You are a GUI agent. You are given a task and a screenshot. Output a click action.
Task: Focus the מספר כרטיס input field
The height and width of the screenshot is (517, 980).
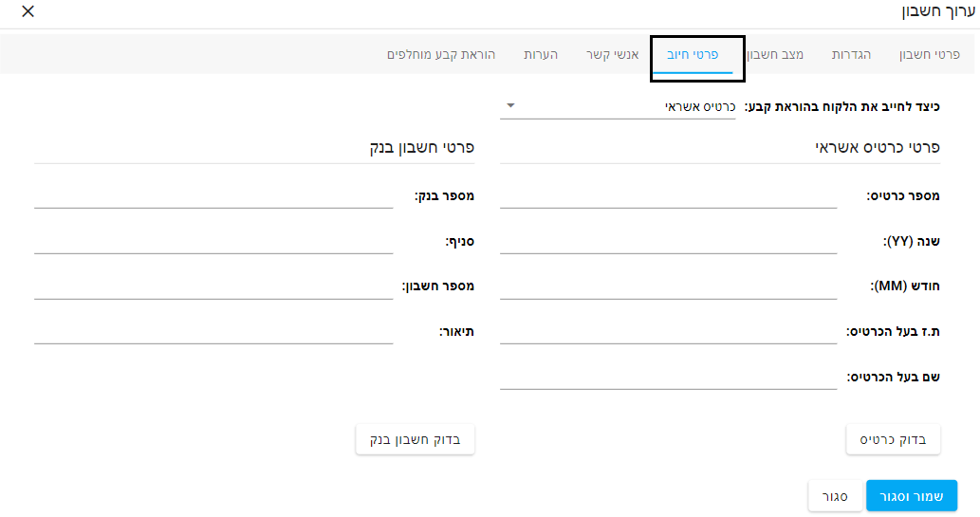pos(668,195)
